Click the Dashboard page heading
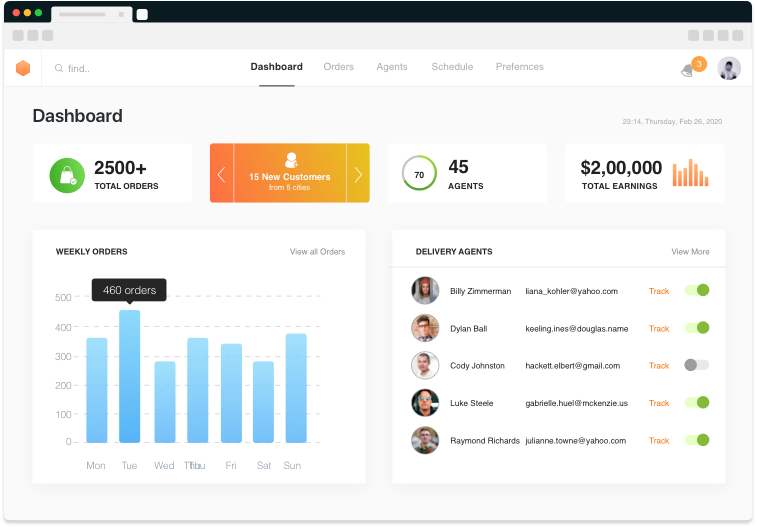757x528 pixels. click(x=77, y=116)
